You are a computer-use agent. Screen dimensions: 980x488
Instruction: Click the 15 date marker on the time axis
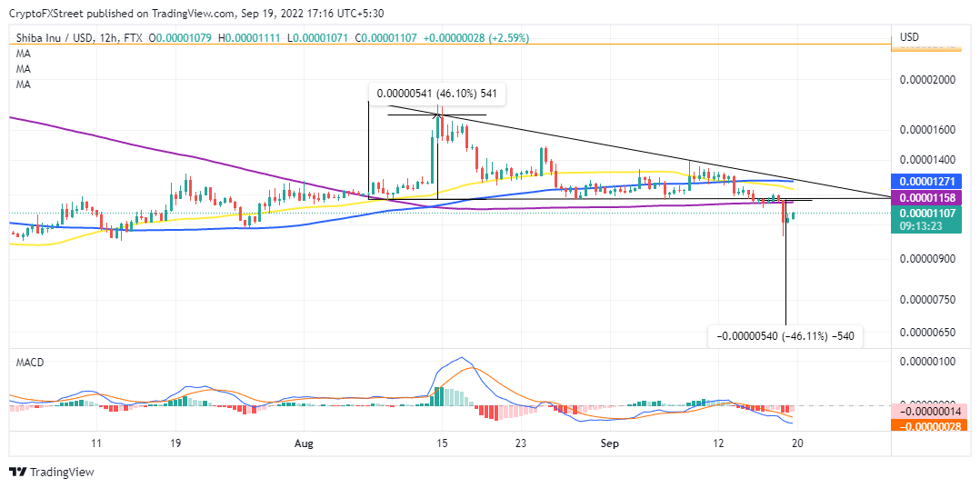coord(442,443)
